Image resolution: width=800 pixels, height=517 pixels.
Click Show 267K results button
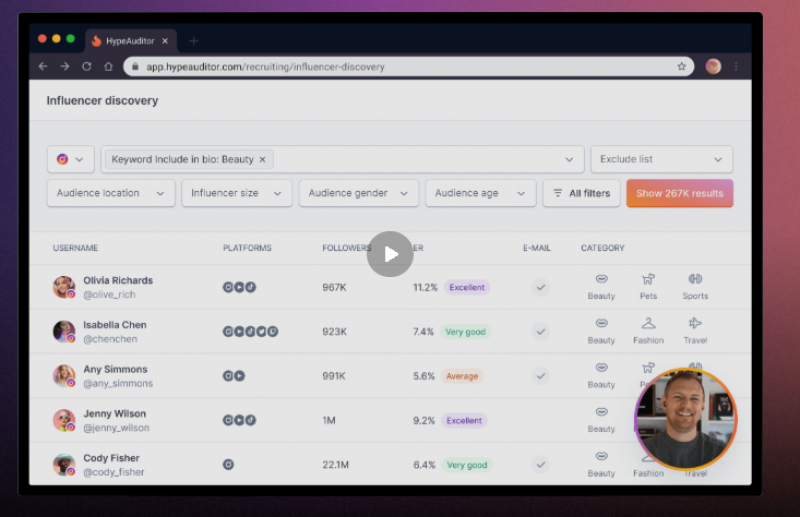(679, 193)
